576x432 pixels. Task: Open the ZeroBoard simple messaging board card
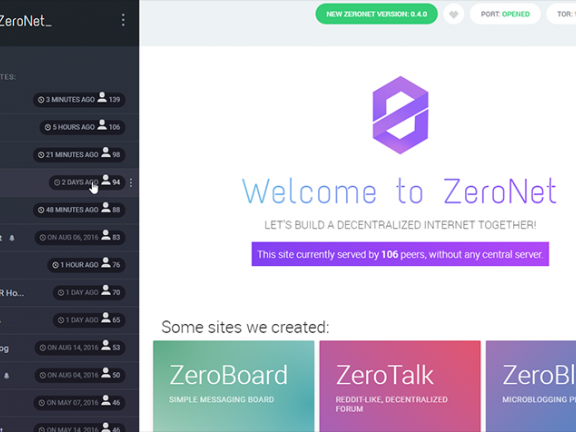click(x=234, y=386)
